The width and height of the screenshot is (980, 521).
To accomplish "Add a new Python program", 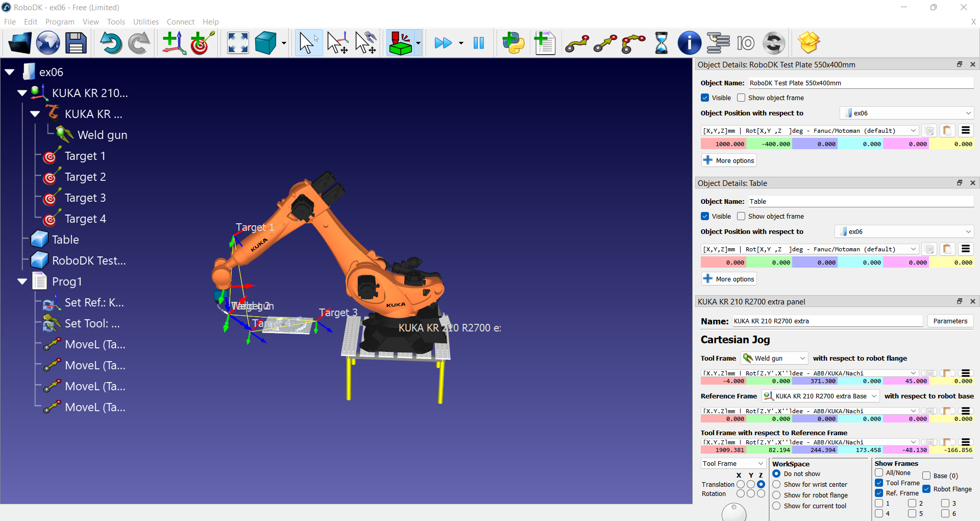I will (513, 43).
